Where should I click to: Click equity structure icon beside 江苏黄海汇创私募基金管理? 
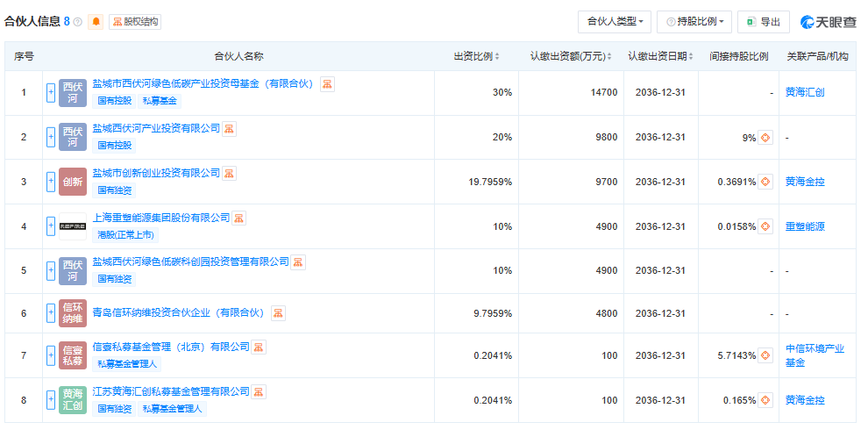tap(259, 392)
